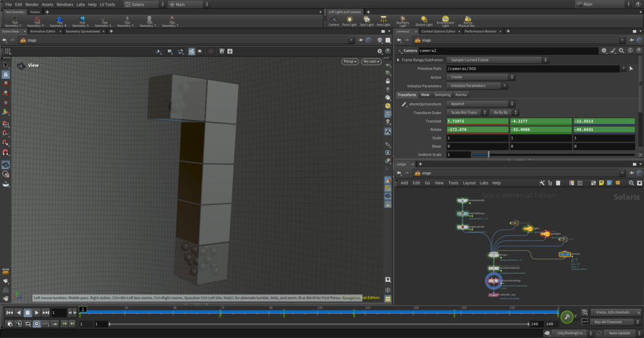Open the Rx Ry Rz rotation order dropdown
Screen dimensions: 644x338
(x=504, y=113)
